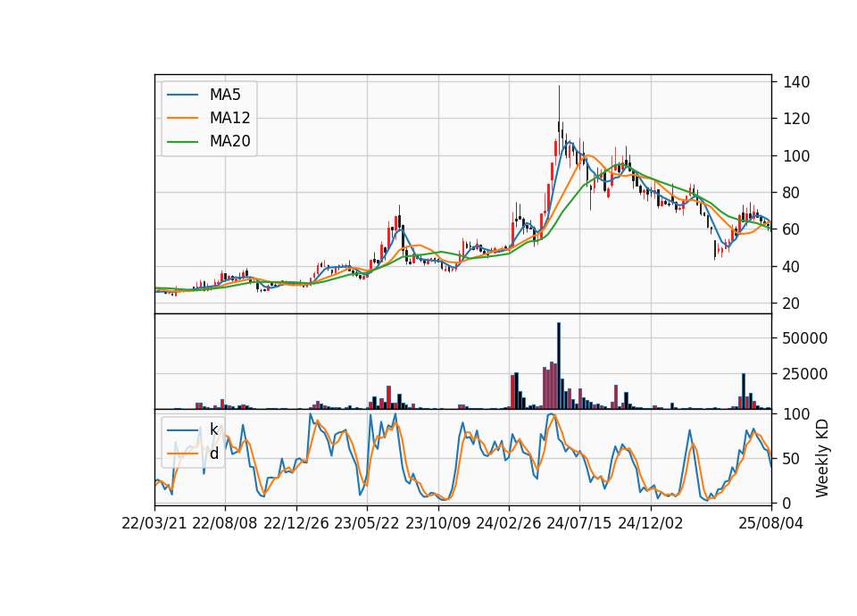Click the MA5 legend label

pyautogui.click(x=225, y=95)
